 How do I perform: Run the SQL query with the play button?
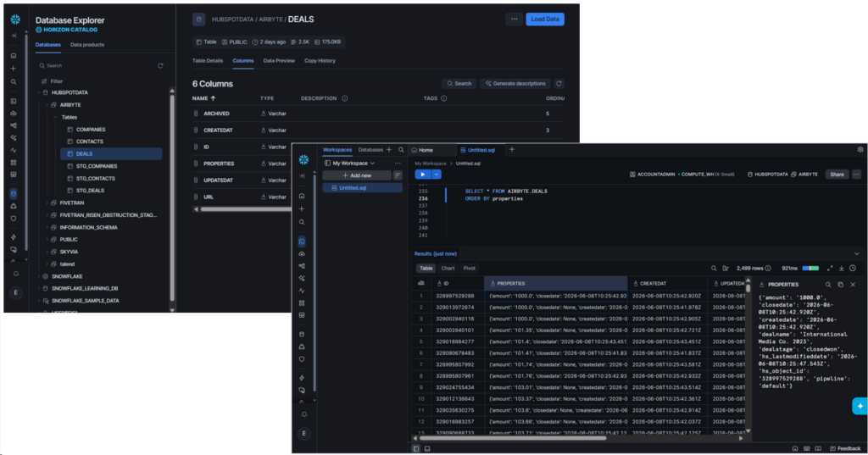tap(423, 175)
